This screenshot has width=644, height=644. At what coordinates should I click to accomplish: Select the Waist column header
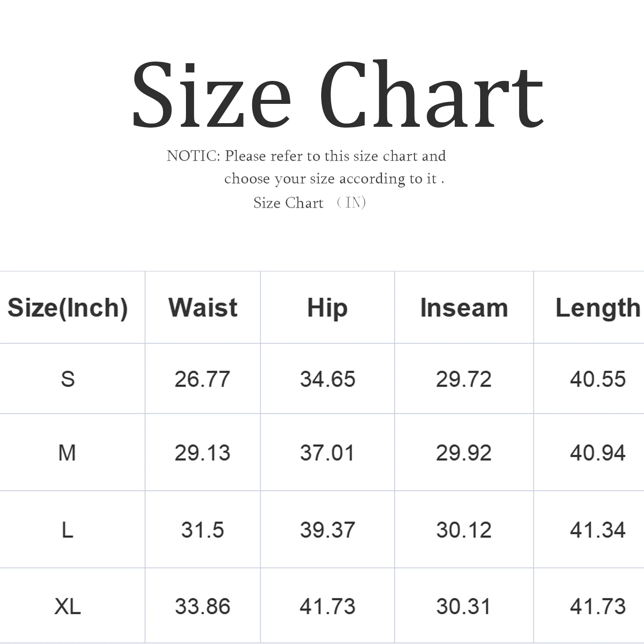click(x=203, y=308)
